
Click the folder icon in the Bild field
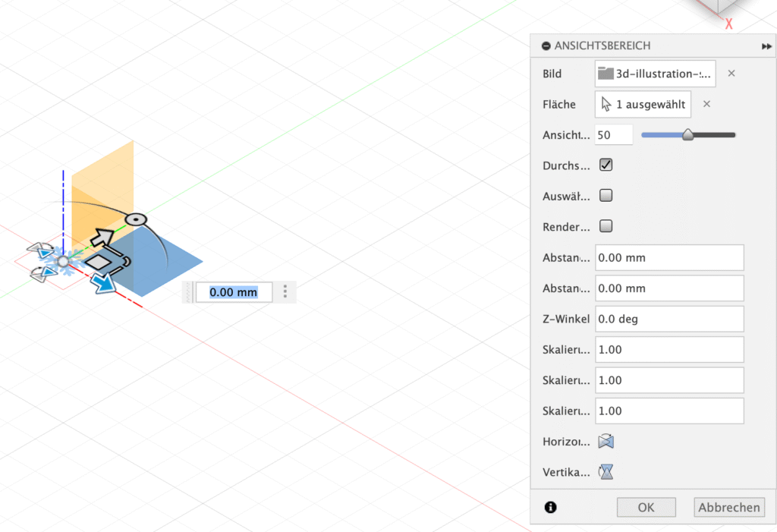point(606,74)
